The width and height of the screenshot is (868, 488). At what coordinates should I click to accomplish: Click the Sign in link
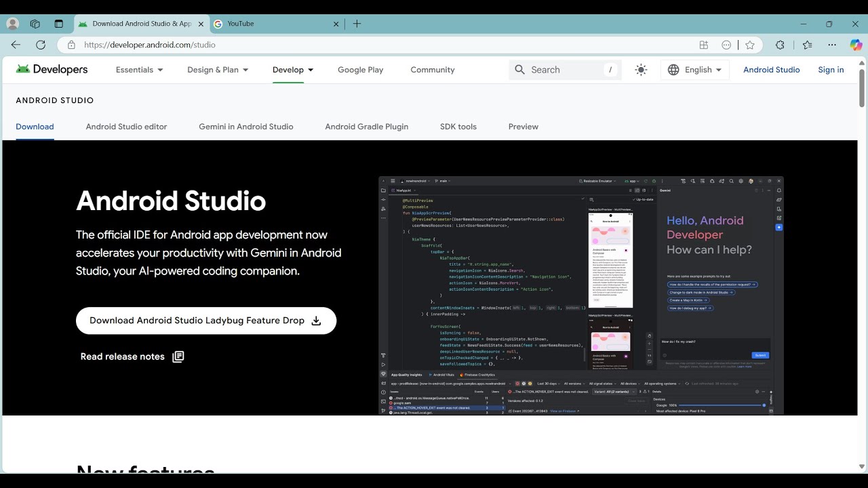pos(831,70)
